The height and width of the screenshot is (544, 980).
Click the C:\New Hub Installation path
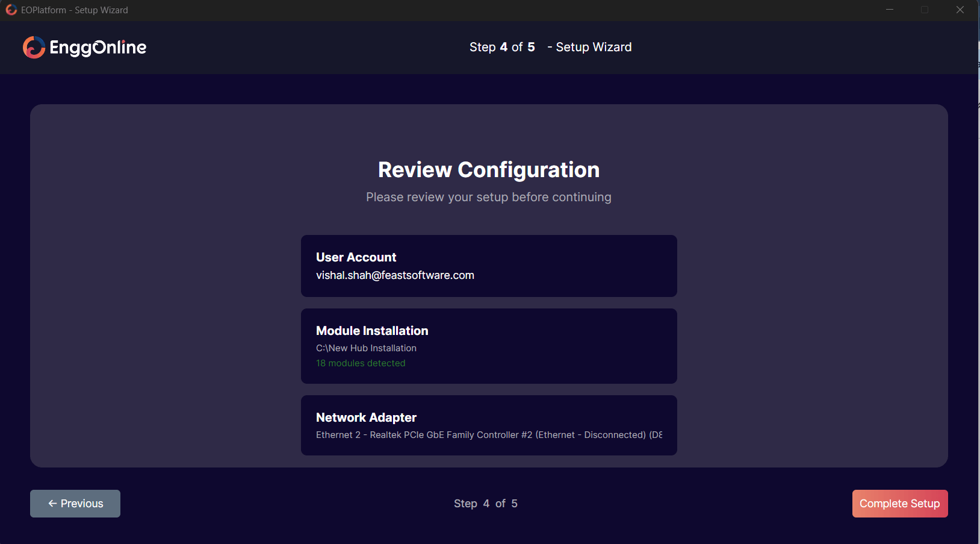(x=366, y=348)
